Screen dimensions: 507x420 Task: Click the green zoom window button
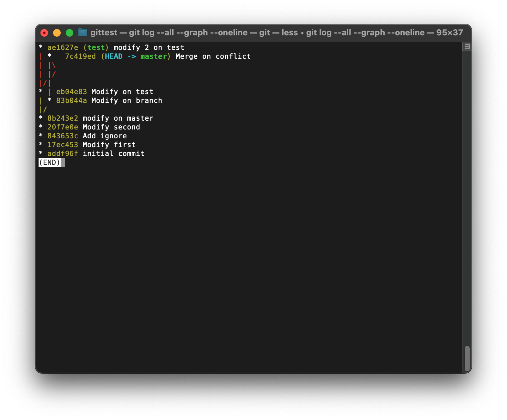pos(70,33)
